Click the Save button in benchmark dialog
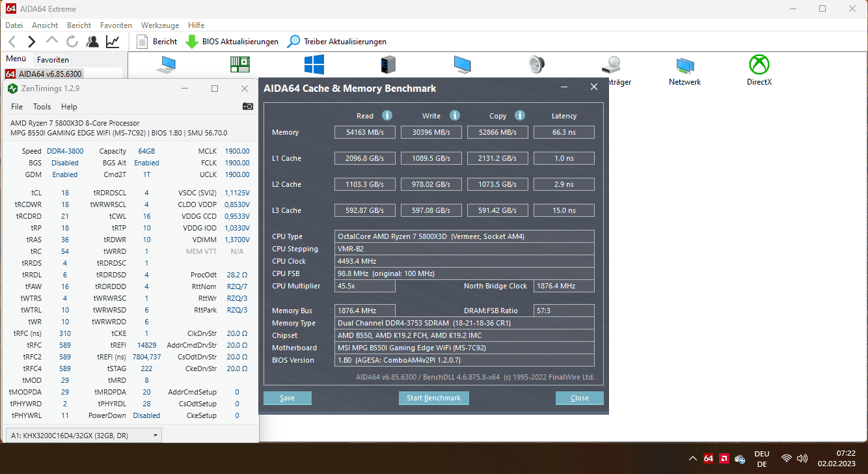 287,398
